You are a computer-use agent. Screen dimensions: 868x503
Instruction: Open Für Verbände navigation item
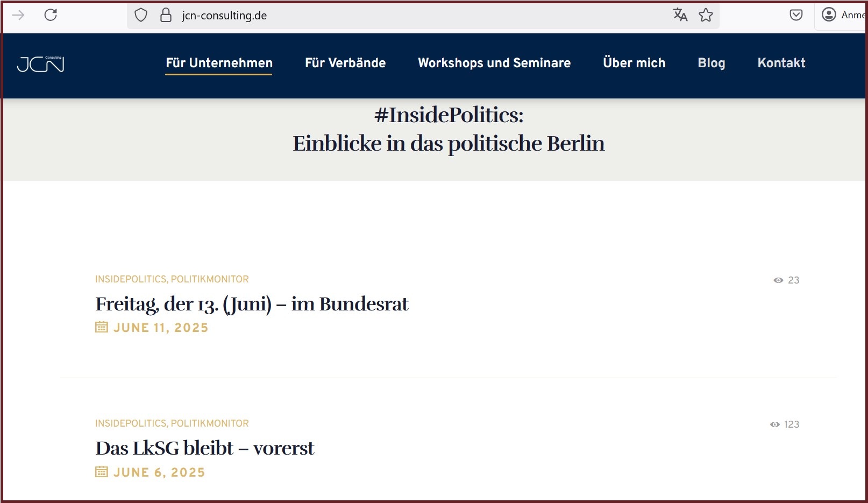pyautogui.click(x=345, y=63)
